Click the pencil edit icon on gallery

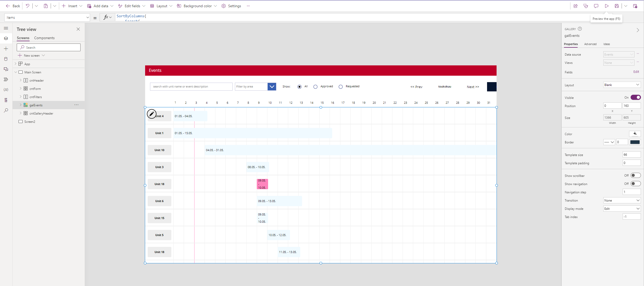coord(152,114)
